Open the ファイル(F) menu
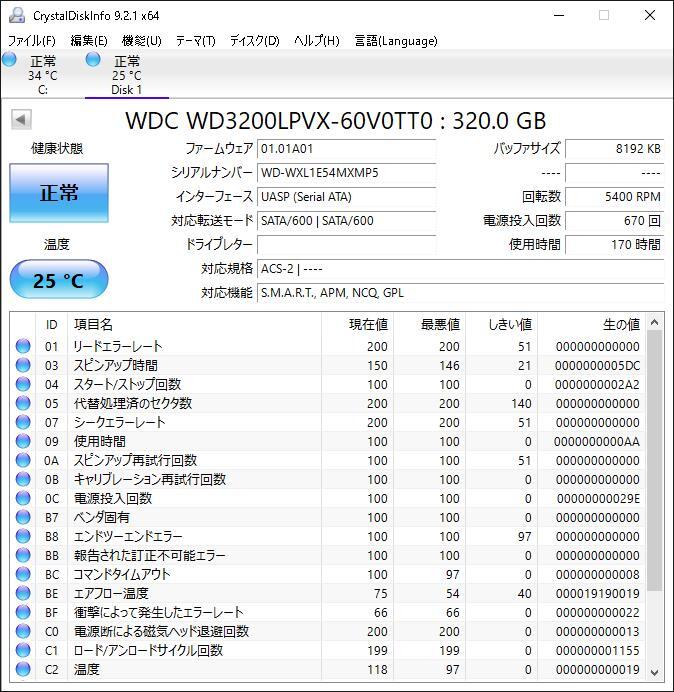The image size is (674, 692). click(x=32, y=41)
